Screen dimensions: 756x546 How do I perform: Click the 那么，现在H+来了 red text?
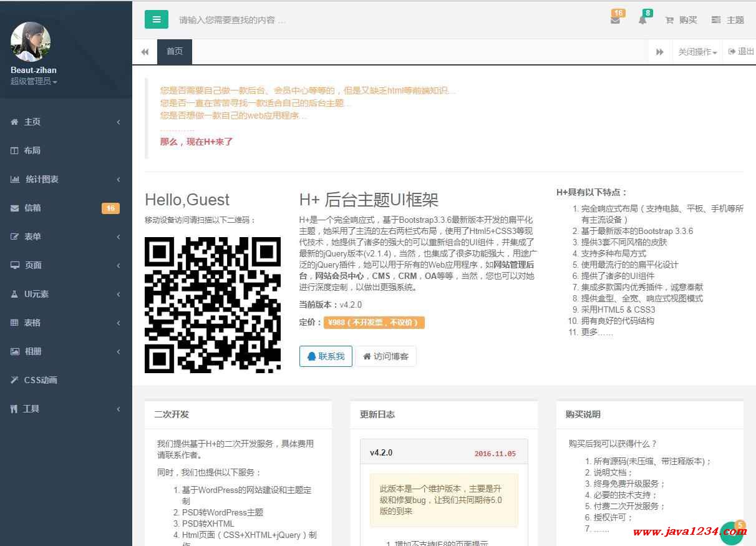pyautogui.click(x=196, y=142)
